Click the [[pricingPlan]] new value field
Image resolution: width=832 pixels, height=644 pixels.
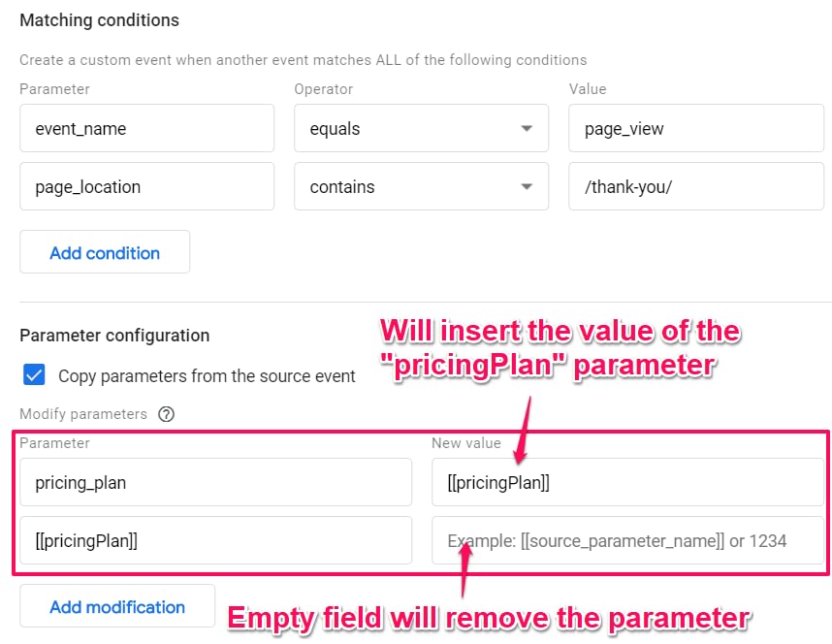pyautogui.click(x=627, y=482)
